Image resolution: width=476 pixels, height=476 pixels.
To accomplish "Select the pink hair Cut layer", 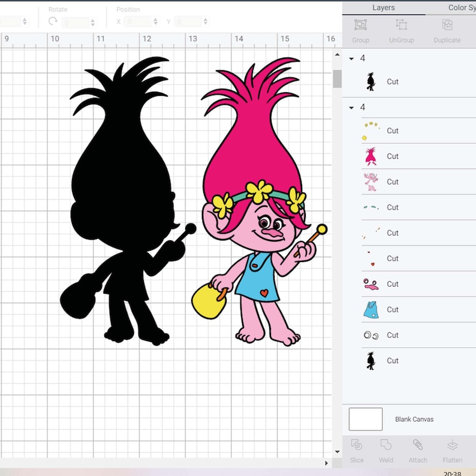I will coord(419,156).
